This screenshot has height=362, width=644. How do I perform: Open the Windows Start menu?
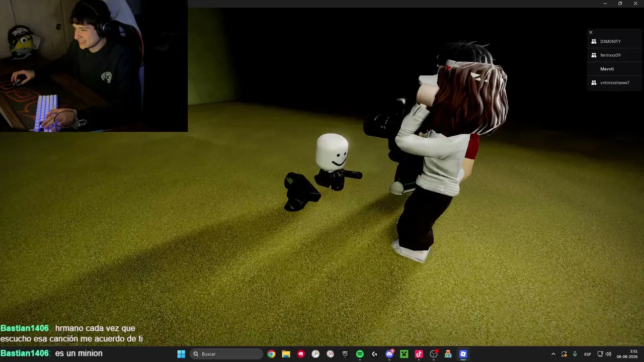(x=181, y=354)
